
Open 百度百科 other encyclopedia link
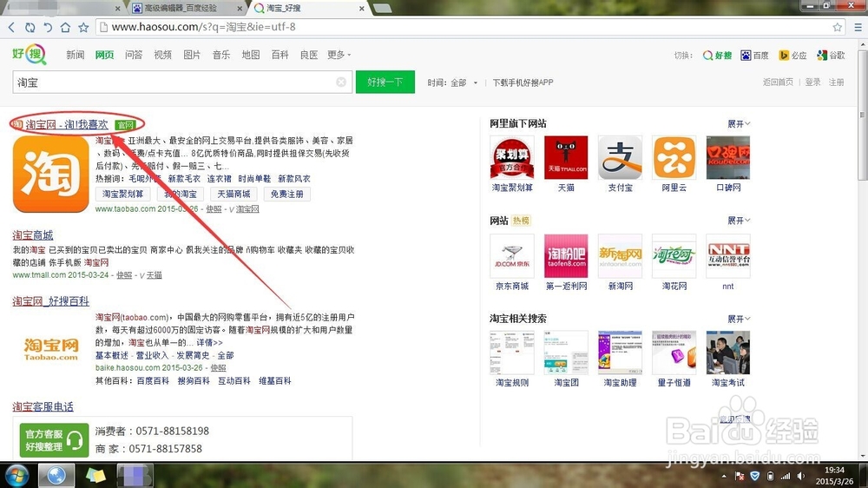153,381
